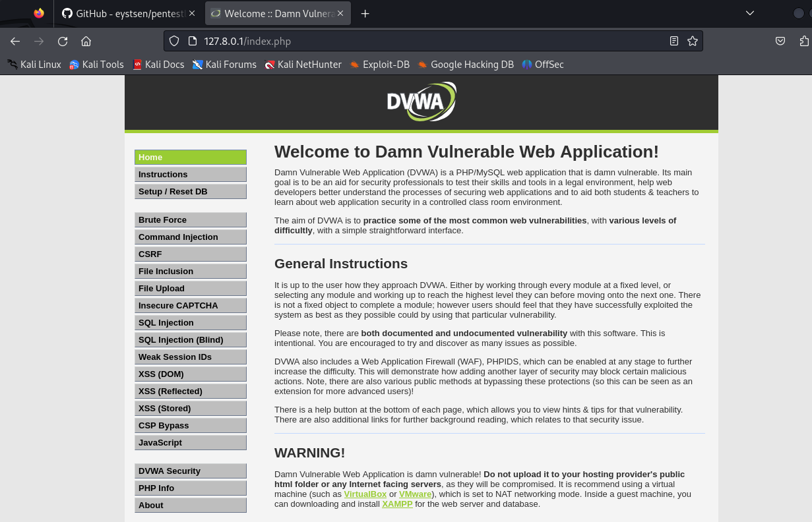Open a new tab with the plus button
This screenshot has height=522, width=812.
[365, 13]
